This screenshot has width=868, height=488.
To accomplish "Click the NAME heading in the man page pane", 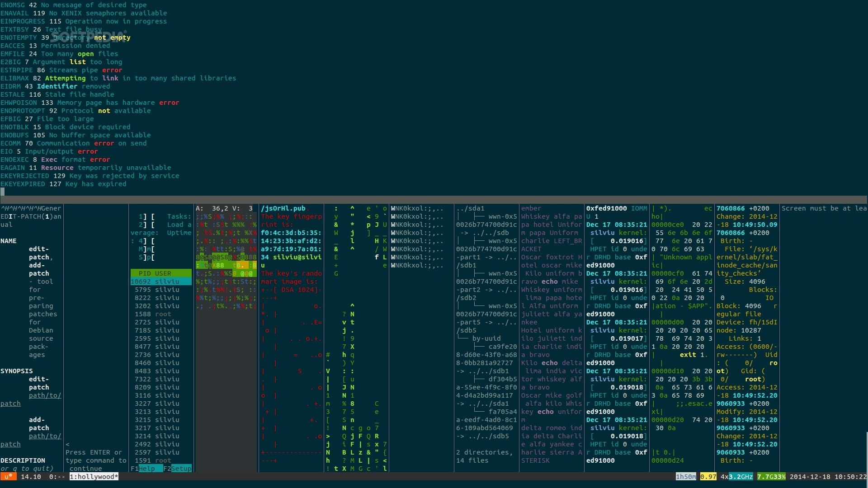I will click(9, 241).
